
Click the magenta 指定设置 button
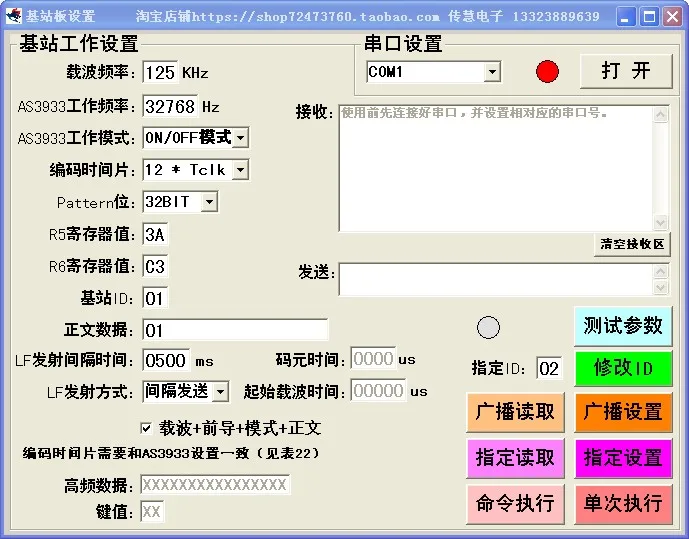623,458
